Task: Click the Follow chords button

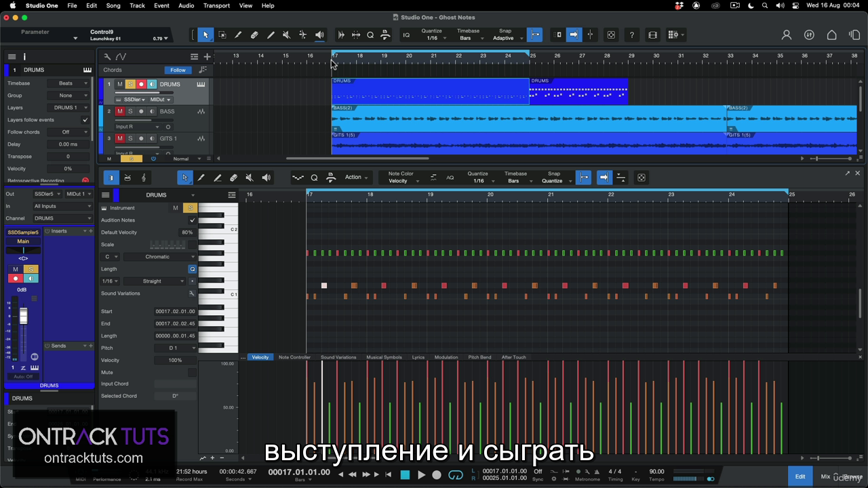Action: tap(178, 70)
